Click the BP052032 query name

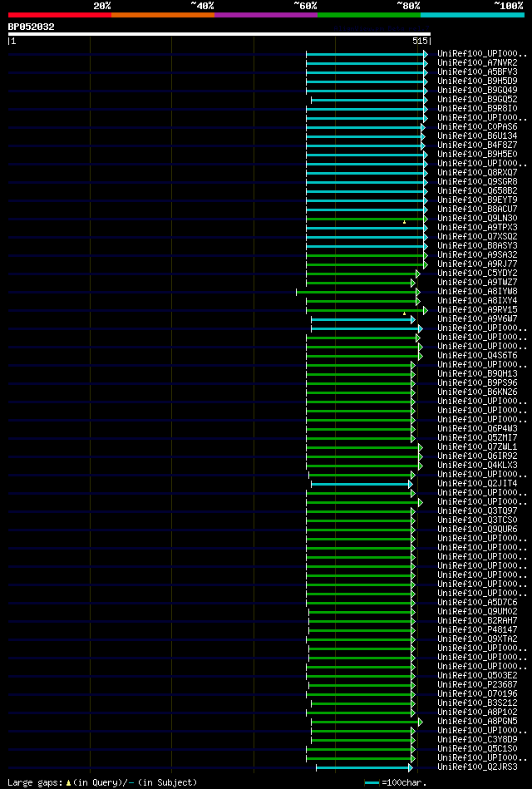32,27
